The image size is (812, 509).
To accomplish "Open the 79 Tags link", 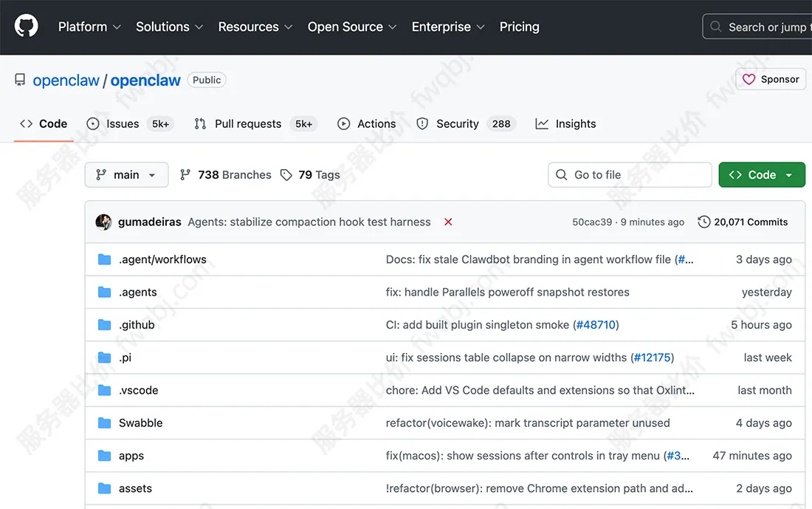I will pyautogui.click(x=310, y=175).
